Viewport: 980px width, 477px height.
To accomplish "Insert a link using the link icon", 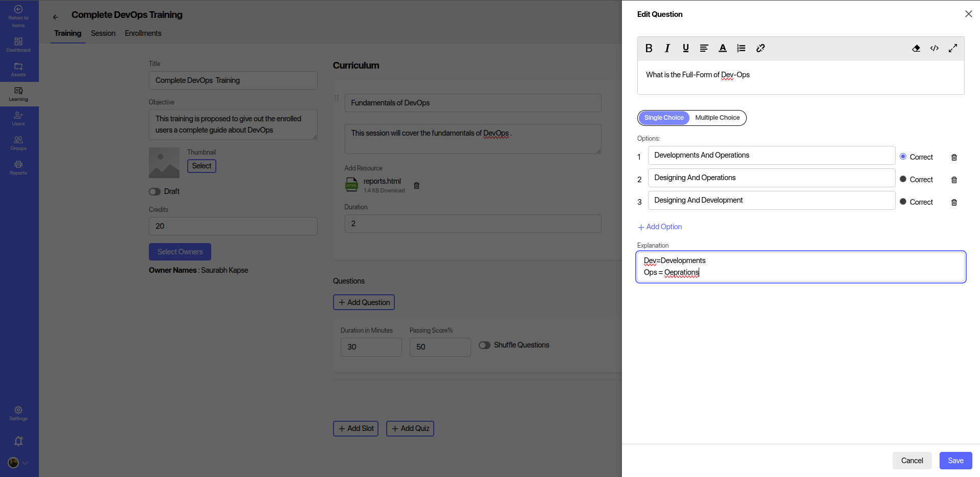I will coord(760,48).
